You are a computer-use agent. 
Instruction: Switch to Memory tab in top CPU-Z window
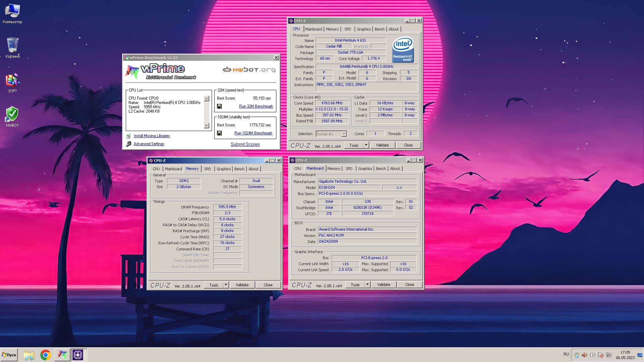[332, 29]
